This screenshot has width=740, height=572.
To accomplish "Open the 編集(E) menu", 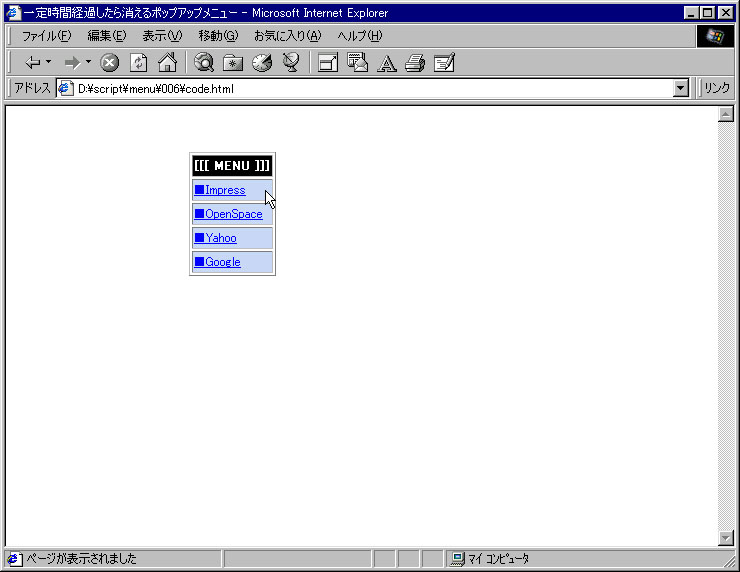I will click(107, 36).
